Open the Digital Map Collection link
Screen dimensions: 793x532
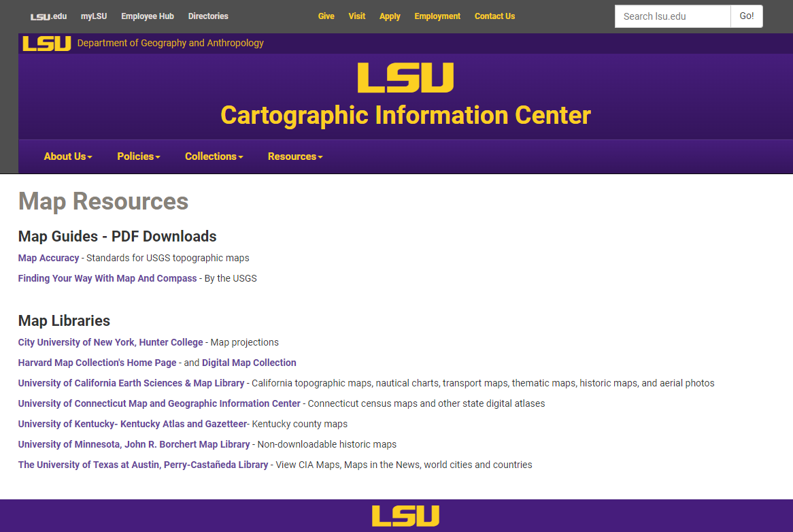(x=249, y=363)
